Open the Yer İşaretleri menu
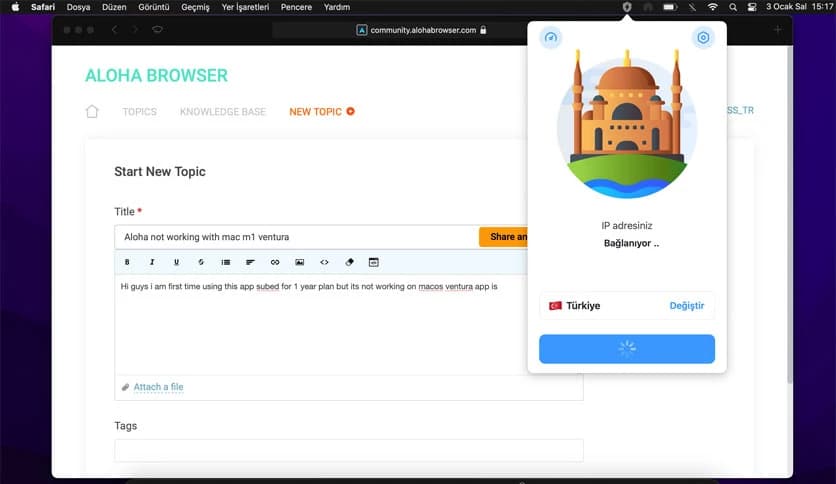The image size is (836, 484). [245, 7]
